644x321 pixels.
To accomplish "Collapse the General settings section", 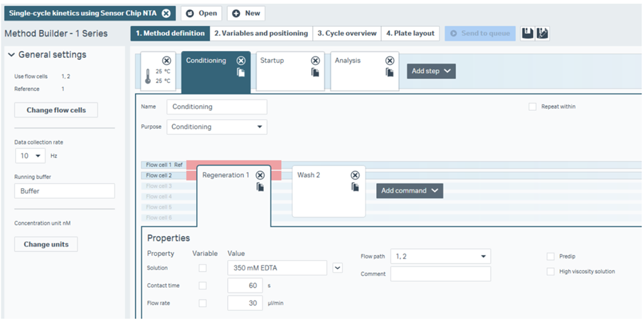I will tap(11, 55).
